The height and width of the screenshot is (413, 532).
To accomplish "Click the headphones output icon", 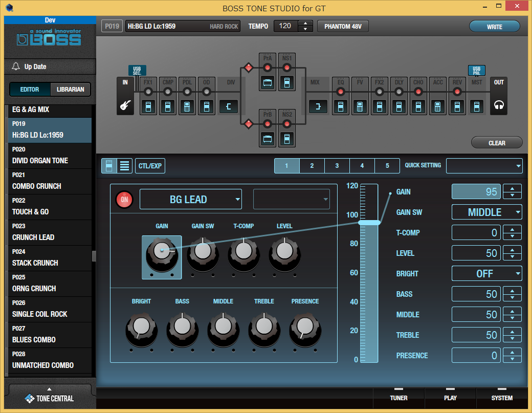I will click(499, 105).
